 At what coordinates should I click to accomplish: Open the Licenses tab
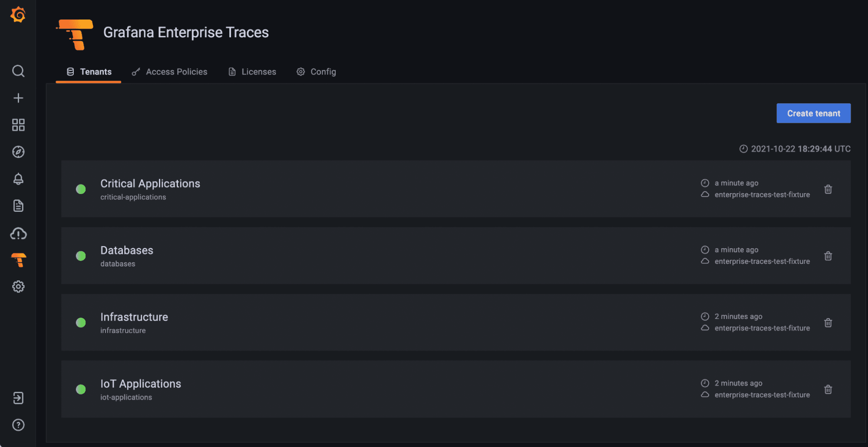coord(252,72)
